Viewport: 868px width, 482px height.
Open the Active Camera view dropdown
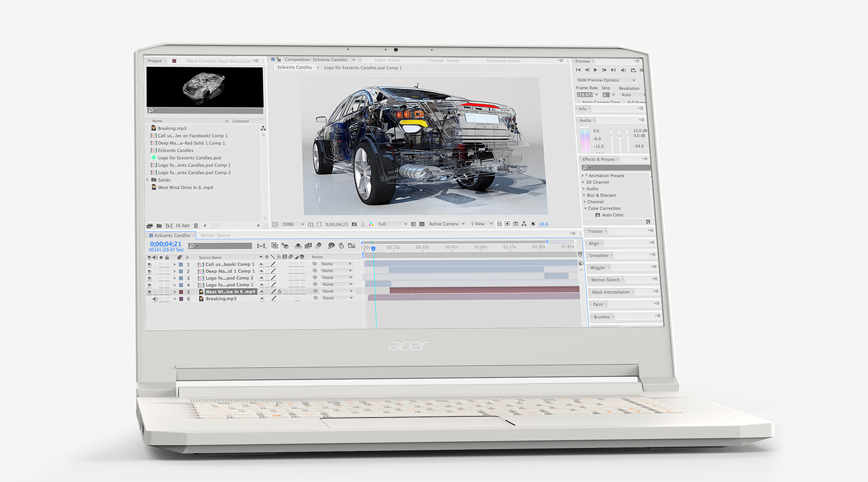pyautogui.click(x=446, y=224)
